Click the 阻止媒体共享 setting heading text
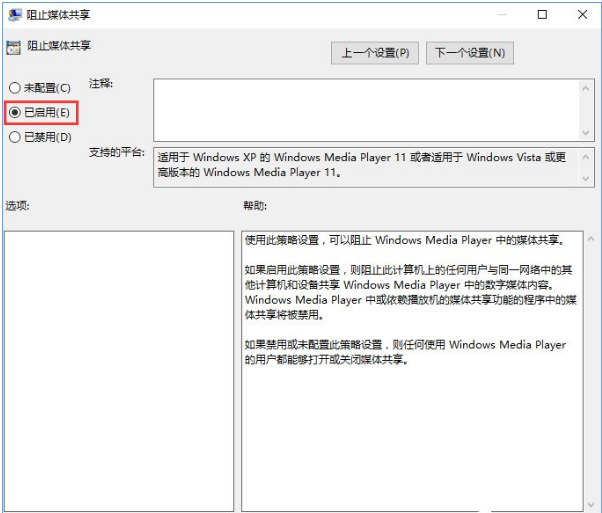Image resolution: width=602 pixels, height=513 pixels. click(x=59, y=46)
